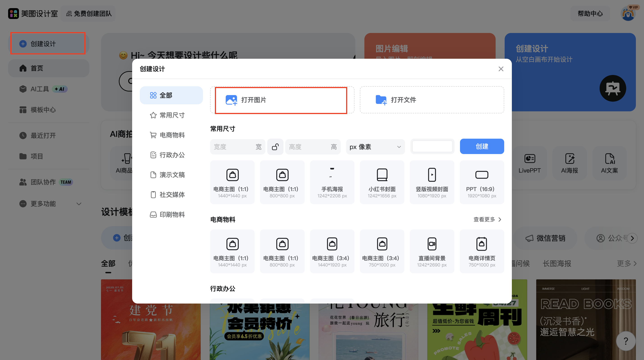This screenshot has height=360, width=644.
Task: Click the 打开图片 option
Action: click(x=281, y=100)
